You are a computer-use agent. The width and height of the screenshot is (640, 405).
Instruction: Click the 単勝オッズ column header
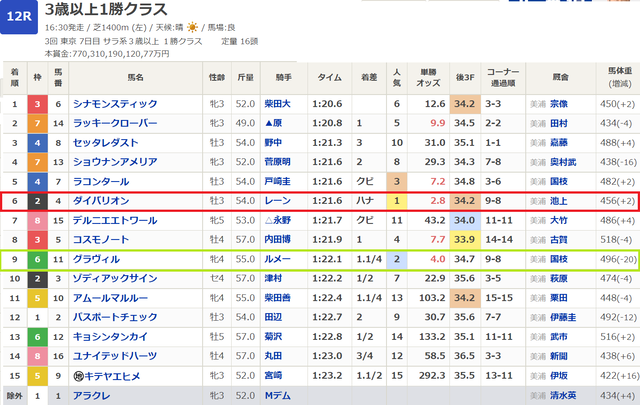[x=428, y=78]
